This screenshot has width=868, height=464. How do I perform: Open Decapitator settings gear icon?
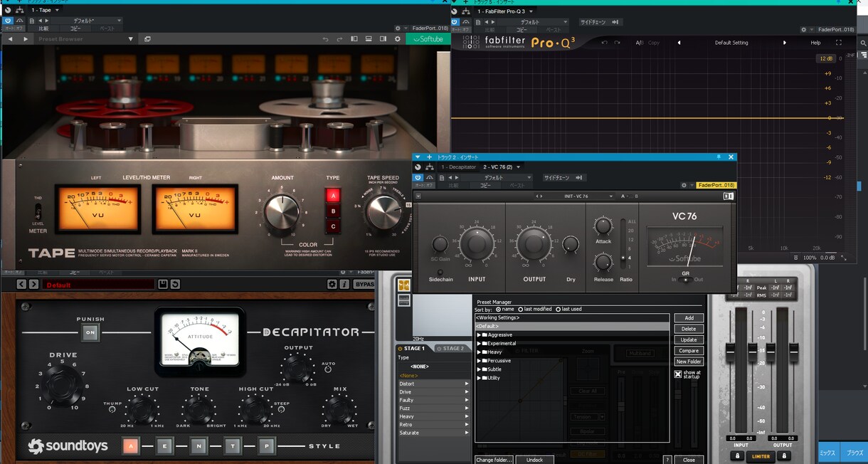pyautogui.click(x=332, y=284)
